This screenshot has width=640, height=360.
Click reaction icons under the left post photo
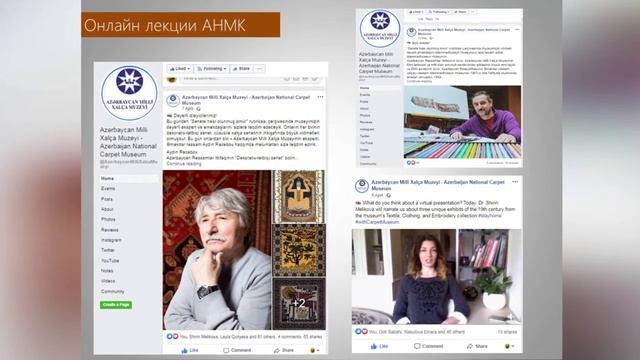[172, 337]
